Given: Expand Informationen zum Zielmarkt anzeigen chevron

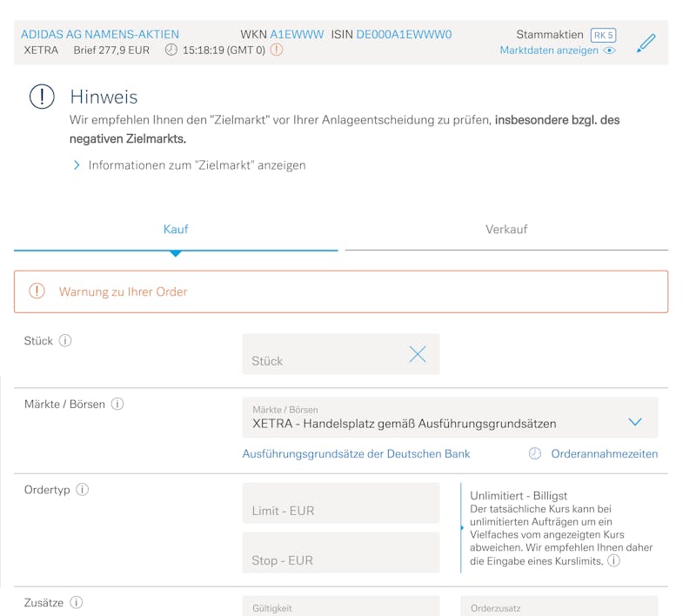Looking at the screenshot, I should (77, 165).
